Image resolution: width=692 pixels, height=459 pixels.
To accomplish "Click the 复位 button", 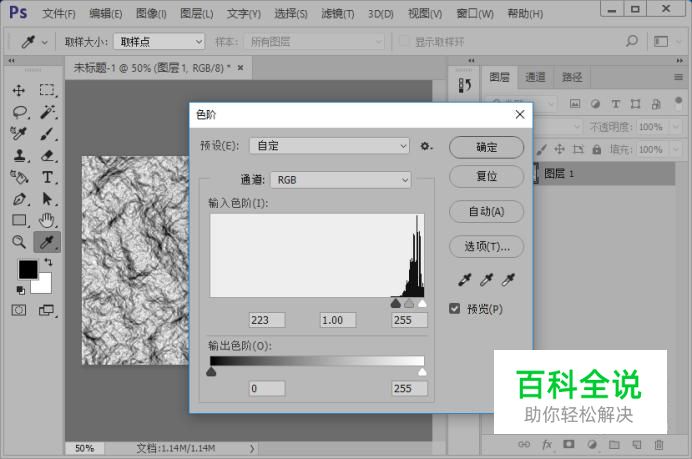I will pos(487,177).
